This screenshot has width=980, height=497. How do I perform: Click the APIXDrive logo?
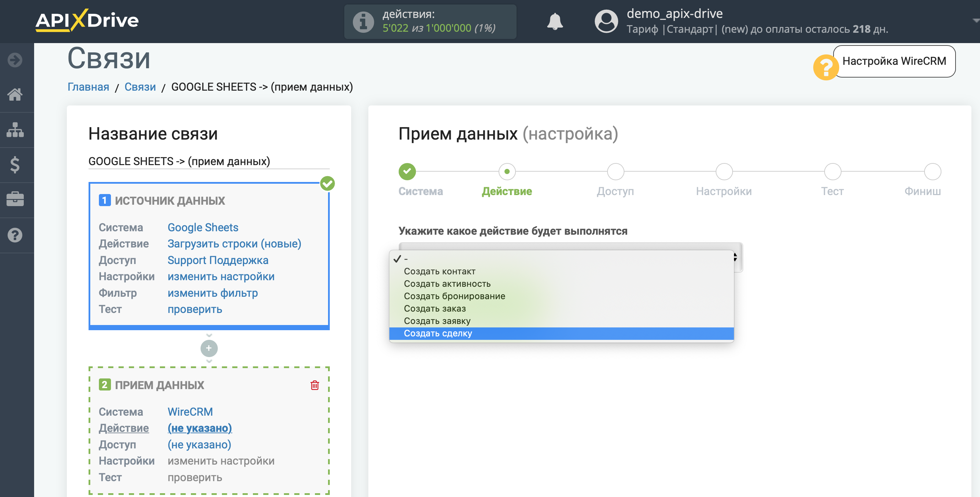point(87,20)
